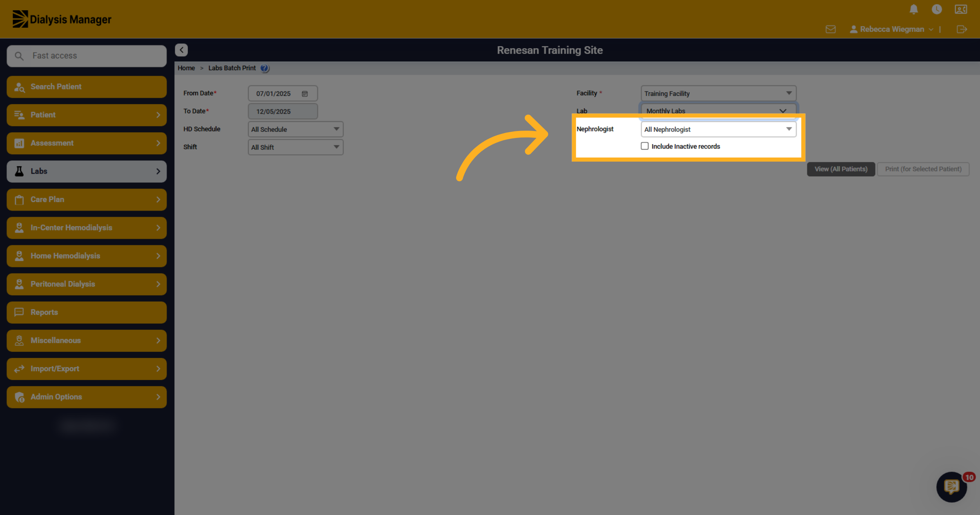980x515 pixels.
Task: Open the In-Center Hemodialysis menu
Action: [x=87, y=228]
